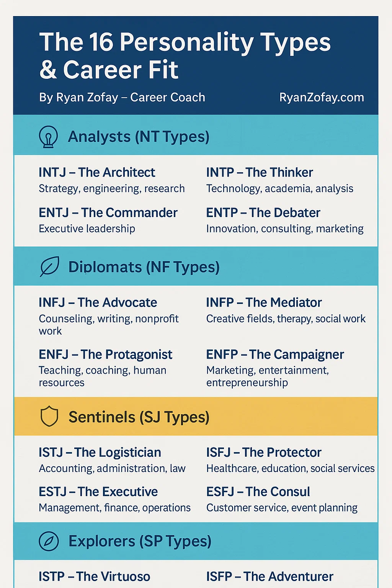Click the ISTJ – The Logistician heading
The width and height of the screenshot is (392, 588).
click(x=100, y=452)
